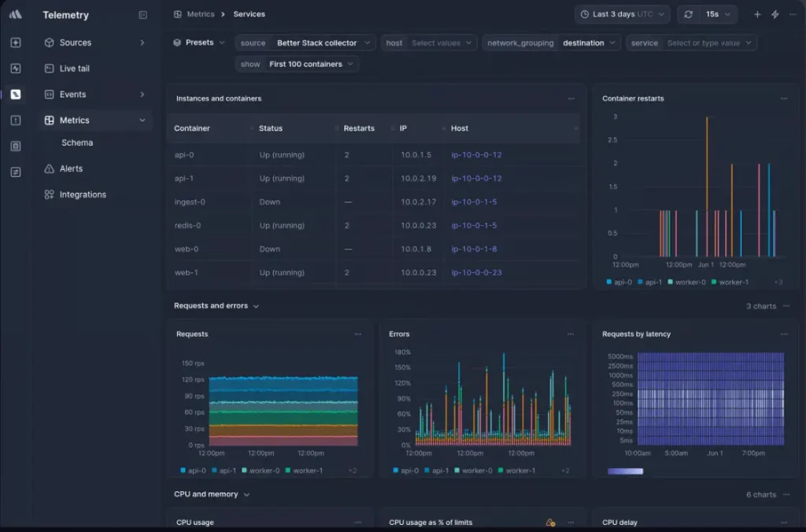
Task: Click the Events icon in sidebar
Action: point(49,94)
